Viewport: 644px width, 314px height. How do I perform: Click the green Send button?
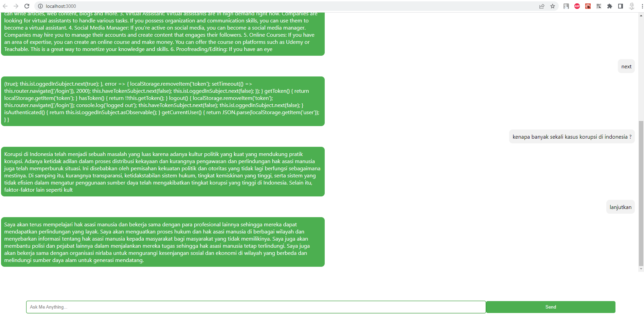(551, 307)
